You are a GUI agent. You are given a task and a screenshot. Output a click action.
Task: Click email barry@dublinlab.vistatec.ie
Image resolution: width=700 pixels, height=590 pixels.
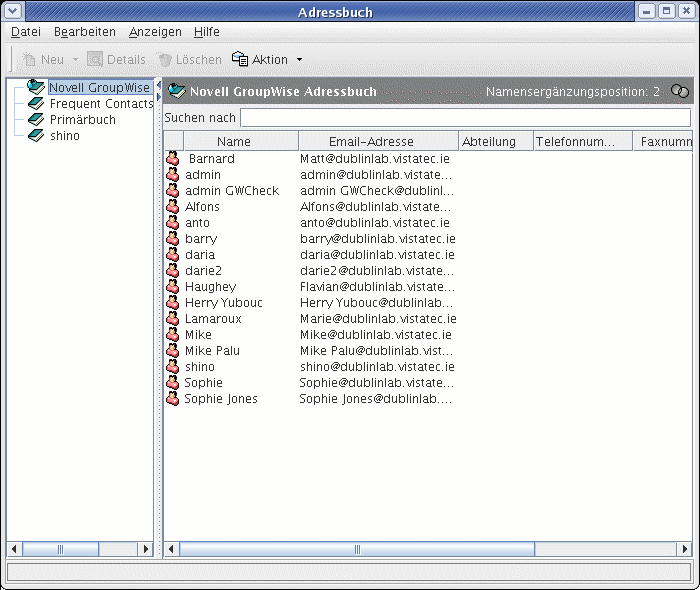tap(378, 239)
